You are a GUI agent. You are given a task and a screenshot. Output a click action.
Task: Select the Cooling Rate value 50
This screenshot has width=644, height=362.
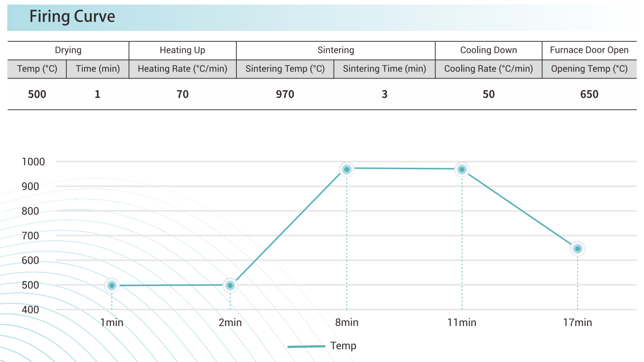click(489, 95)
